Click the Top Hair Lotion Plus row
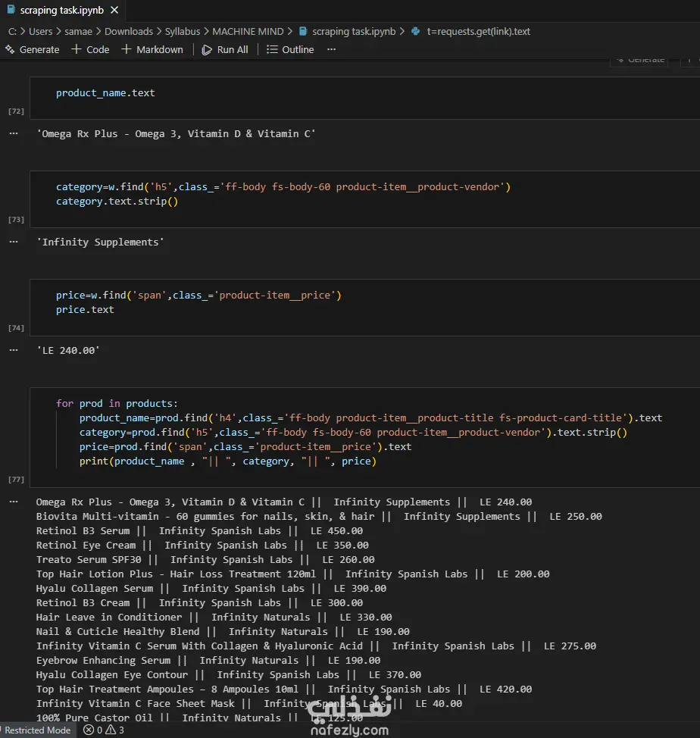The height and width of the screenshot is (738, 700). pos(292,574)
